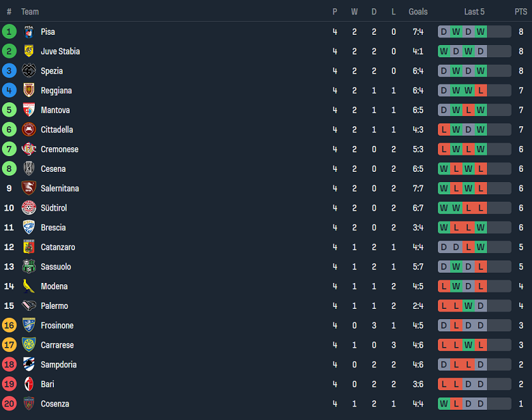The width and height of the screenshot is (532, 420).
Task: Click the Last 5 column header
Action: 474,12
